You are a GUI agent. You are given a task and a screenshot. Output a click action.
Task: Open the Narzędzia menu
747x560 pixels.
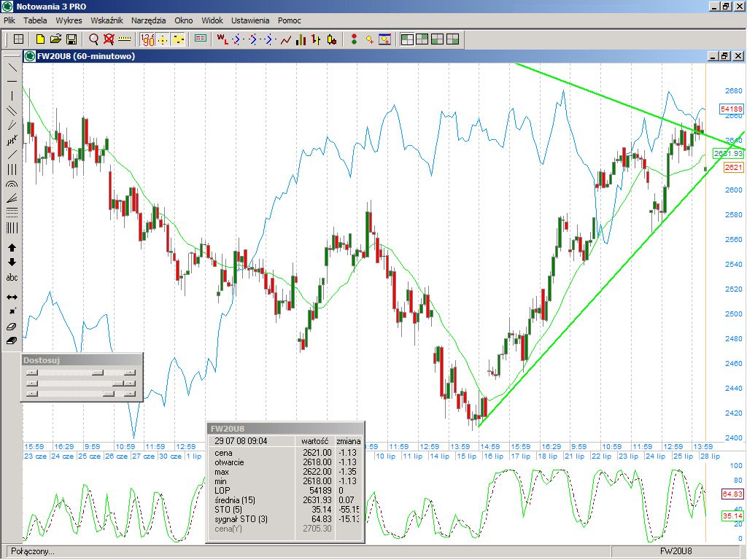click(x=148, y=20)
